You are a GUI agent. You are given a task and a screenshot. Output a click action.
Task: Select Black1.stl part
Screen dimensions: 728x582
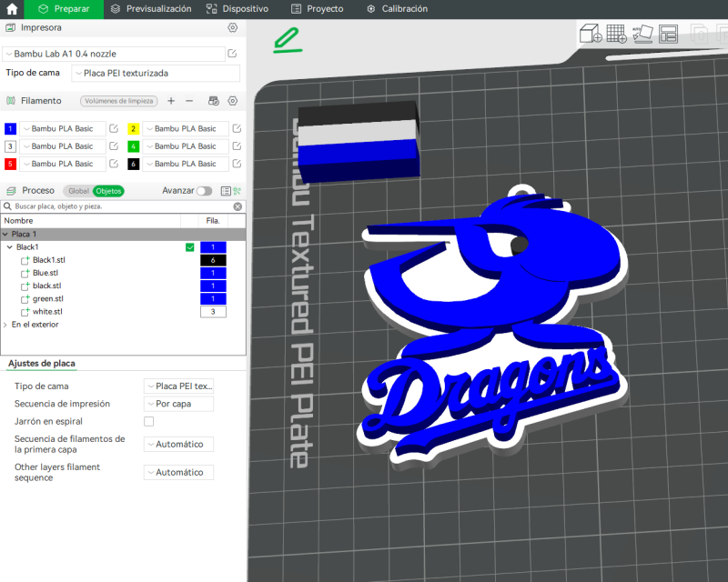(49, 260)
